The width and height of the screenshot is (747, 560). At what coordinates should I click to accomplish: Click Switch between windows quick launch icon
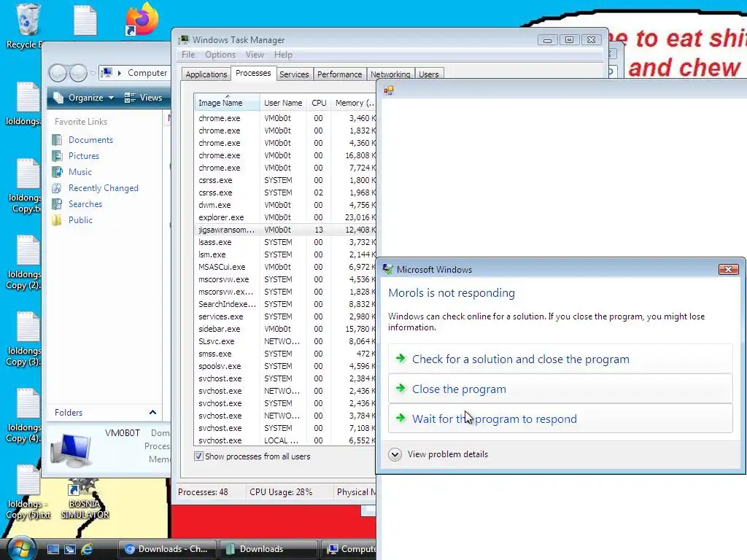click(x=70, y=549)
